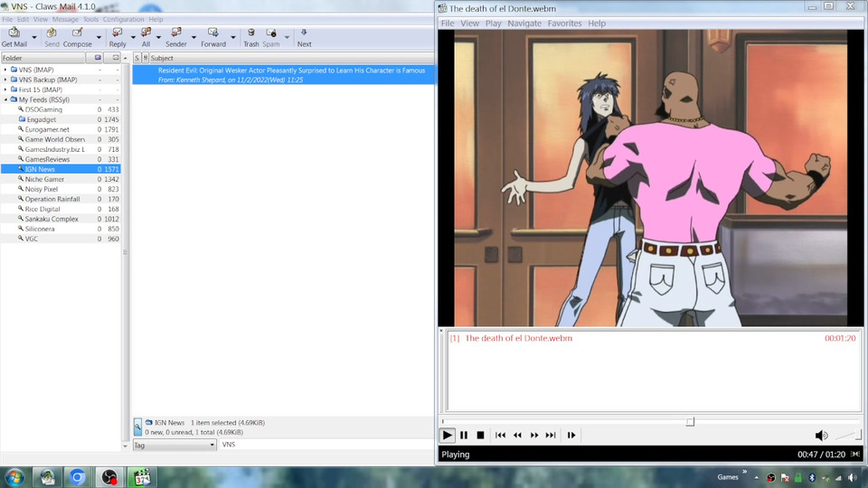
Task: Click the Compose toolbar button
Action: point(78,37)
